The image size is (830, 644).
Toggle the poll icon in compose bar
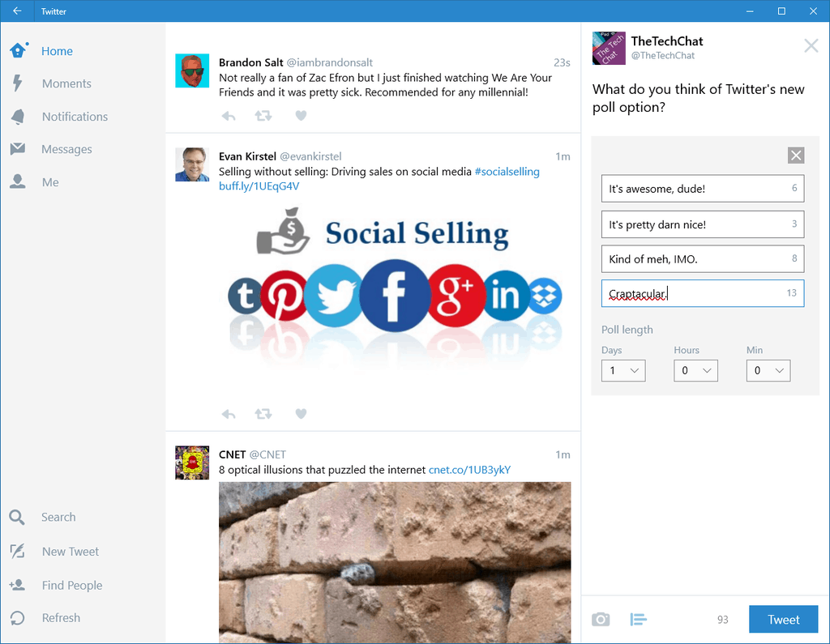(639, 619)
